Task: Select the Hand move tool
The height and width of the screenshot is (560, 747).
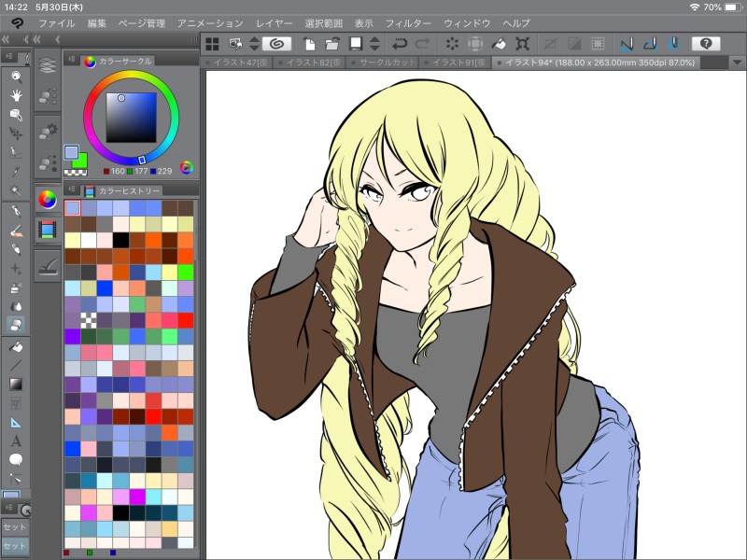Action: (x=16, y=95)
